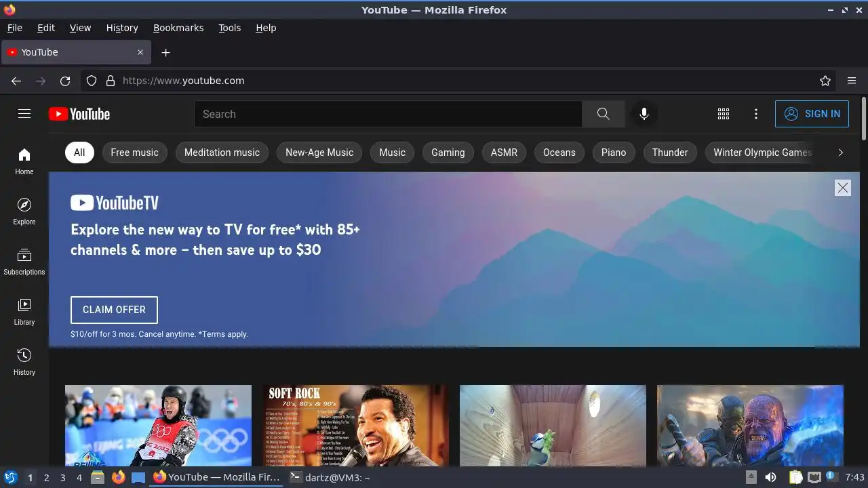Select the All filter chip
This screenshot has height=488, width=868.
click(79, 152)
